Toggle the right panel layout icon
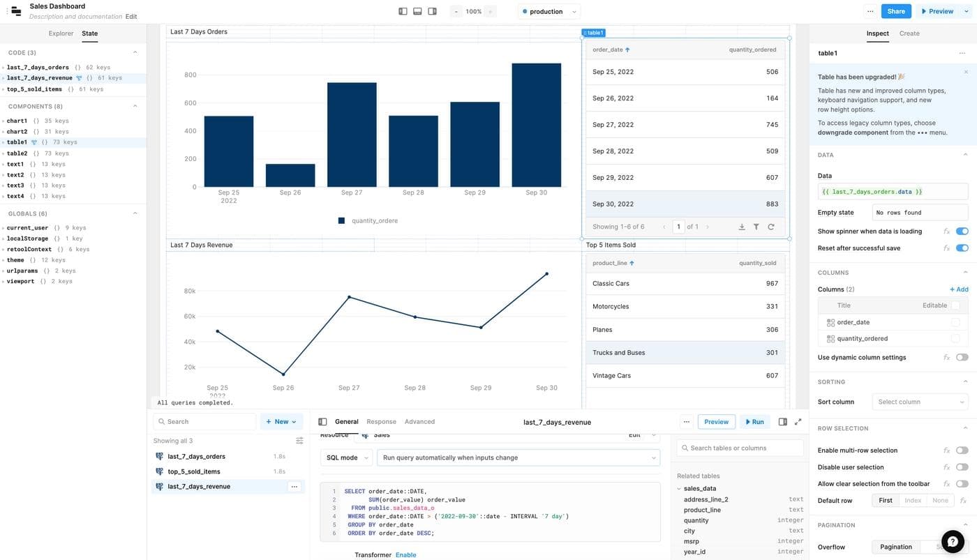Image resolution: width=977 pixels, height=560 pixels. tap(432, 11)
